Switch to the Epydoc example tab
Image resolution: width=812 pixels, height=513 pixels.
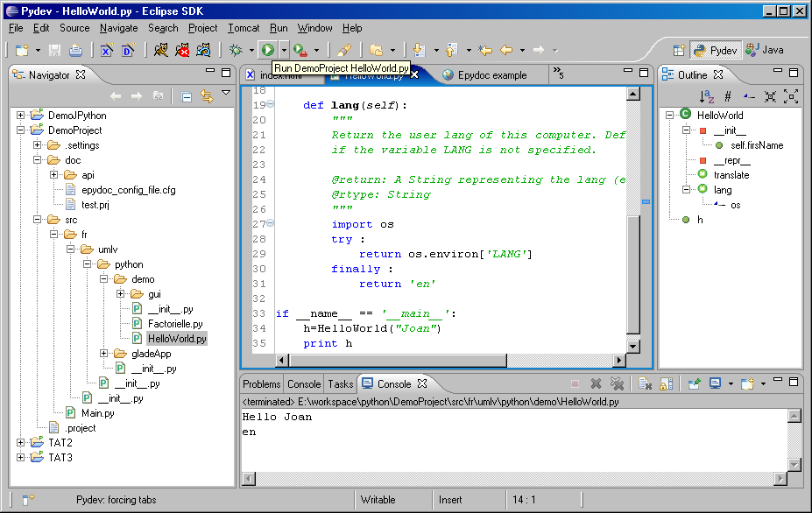[x=484, y=75]
